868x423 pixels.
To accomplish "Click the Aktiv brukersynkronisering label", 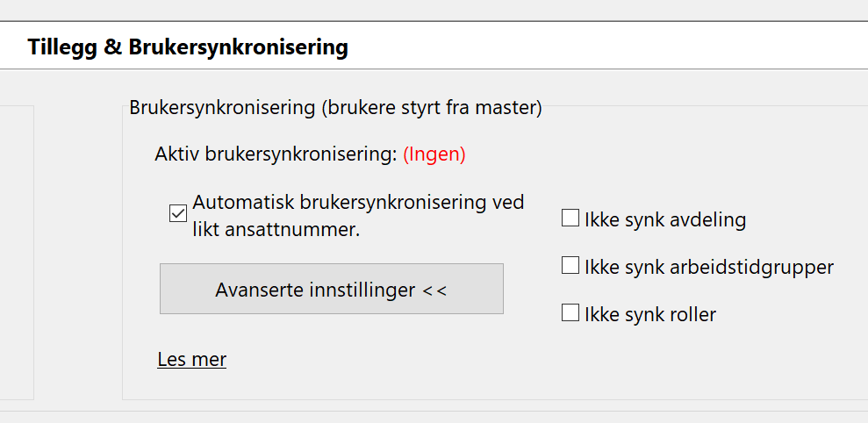I will (x=276, y=155).
